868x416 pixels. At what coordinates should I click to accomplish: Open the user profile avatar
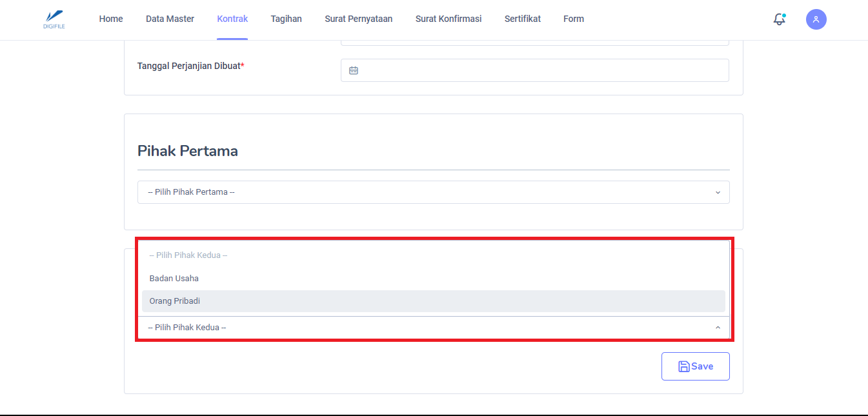coord(816,19)
